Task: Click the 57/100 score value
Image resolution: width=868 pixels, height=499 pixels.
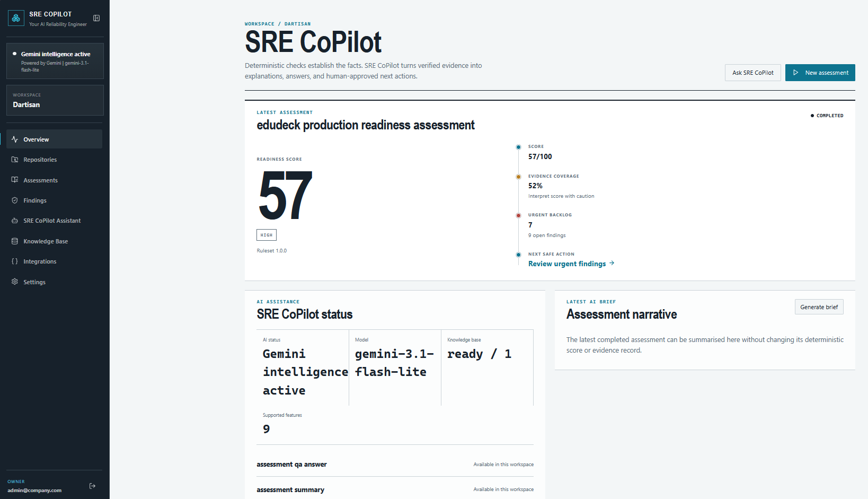Action: click(x=540, y=156)
